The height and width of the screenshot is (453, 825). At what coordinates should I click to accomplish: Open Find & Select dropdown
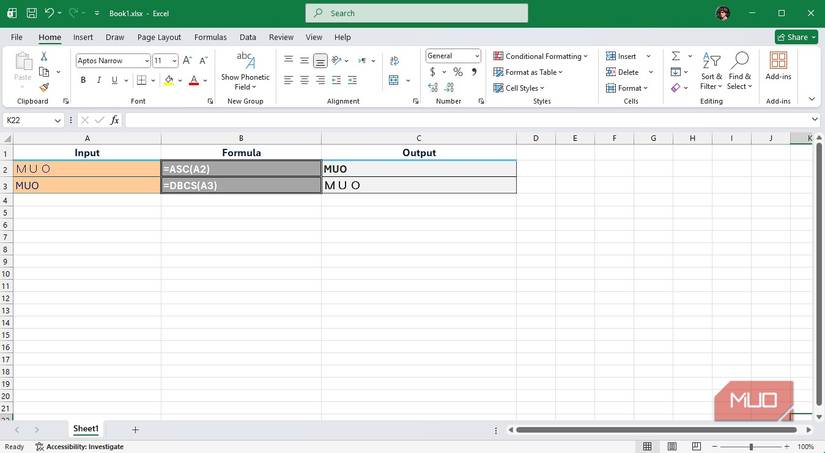click(740, 71)
